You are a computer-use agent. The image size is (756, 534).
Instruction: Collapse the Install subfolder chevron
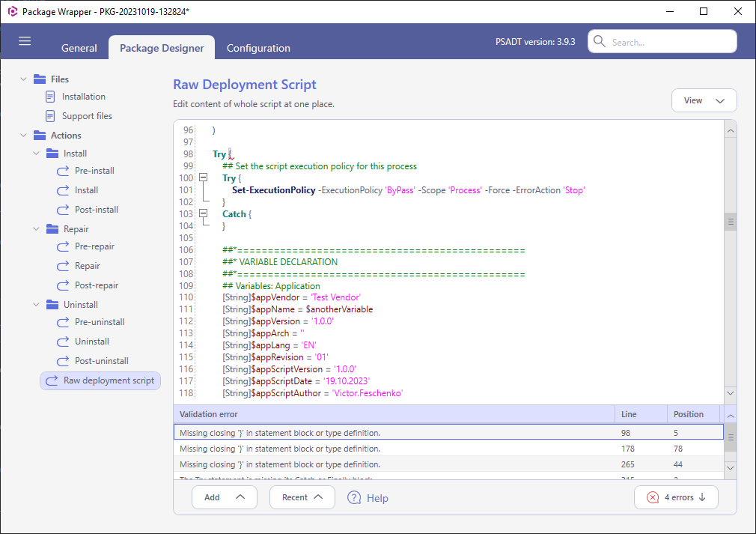36,154
